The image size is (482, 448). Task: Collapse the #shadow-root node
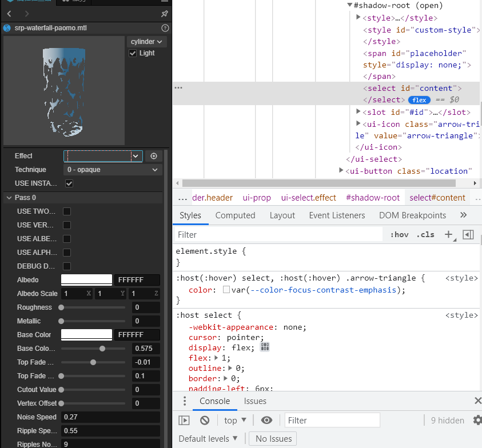[349, 5]
